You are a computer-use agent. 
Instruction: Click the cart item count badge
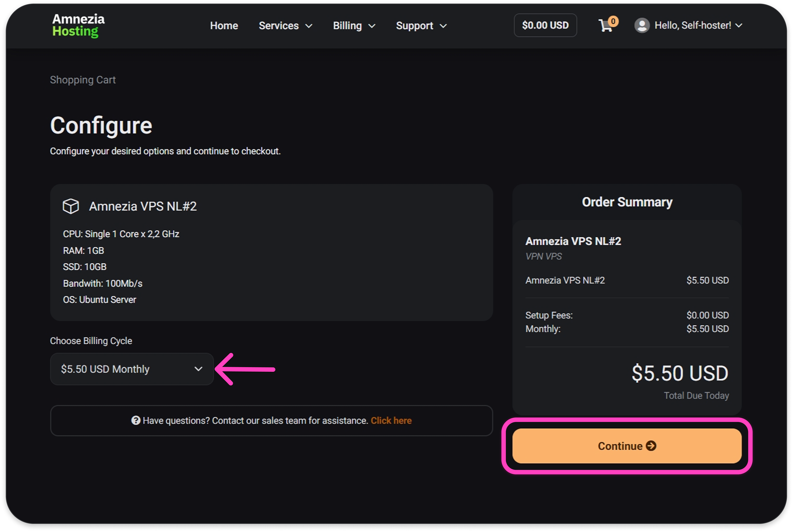pos(613,21)
